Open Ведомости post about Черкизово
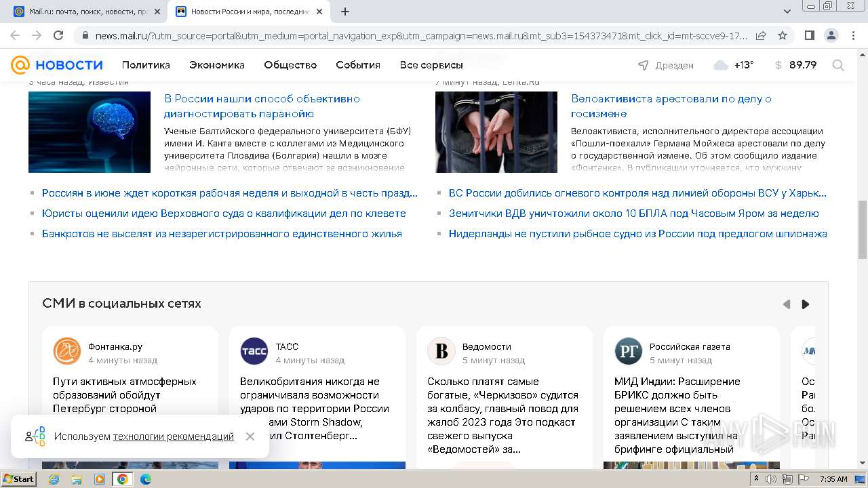This screenshot has width=868, height=488. pyautogui.click(x=503, y=415)
